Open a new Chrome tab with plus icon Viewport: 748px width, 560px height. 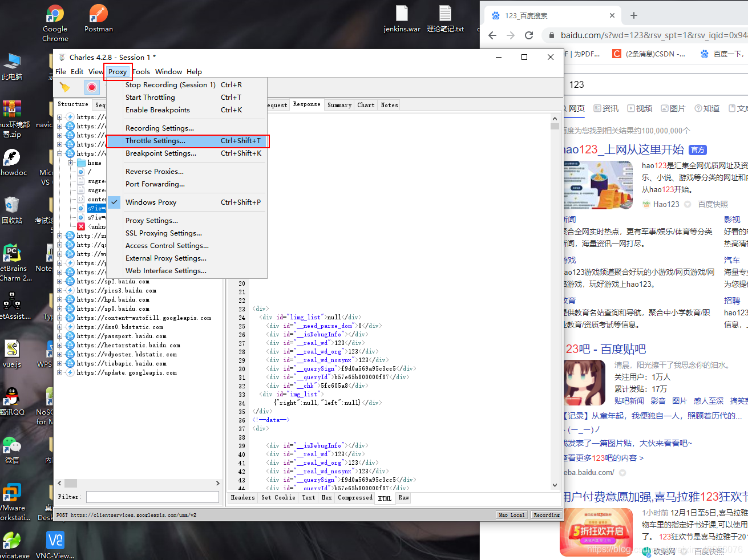pyautogui.click(x=633, y=15)
